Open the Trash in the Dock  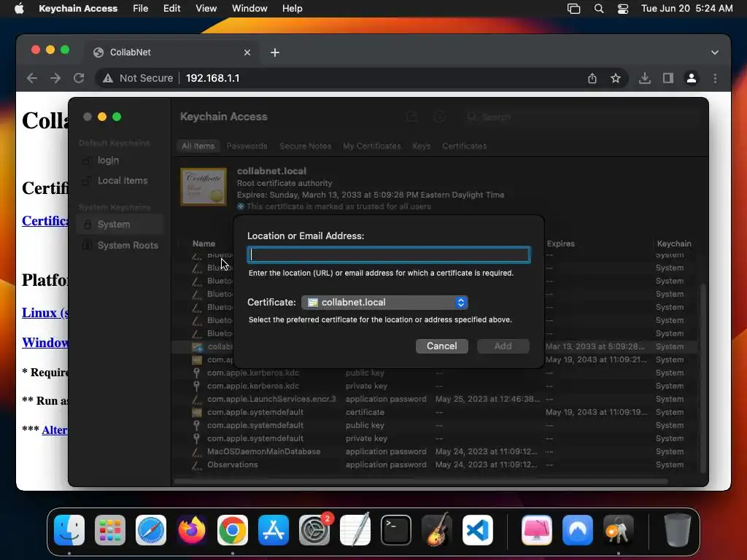pos(678,530)
